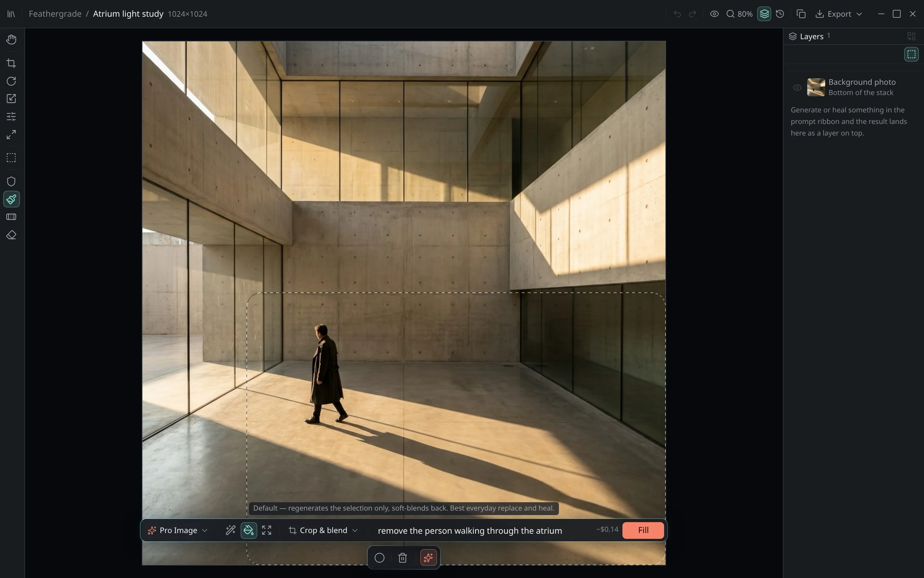Image resolution: width=924 pixels, height=578 pixels.
Task: Toggle the preview eye in top bar
Action: click(714, 14)
